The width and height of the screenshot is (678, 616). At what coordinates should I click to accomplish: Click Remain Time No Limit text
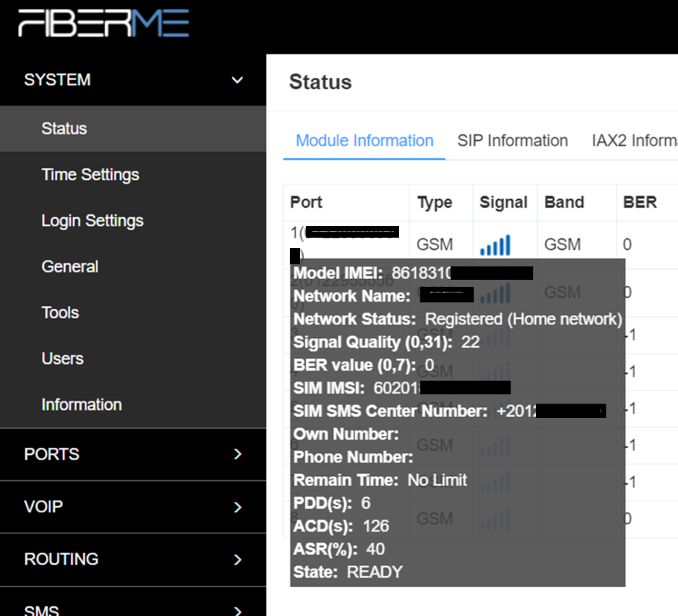(380, 480)
